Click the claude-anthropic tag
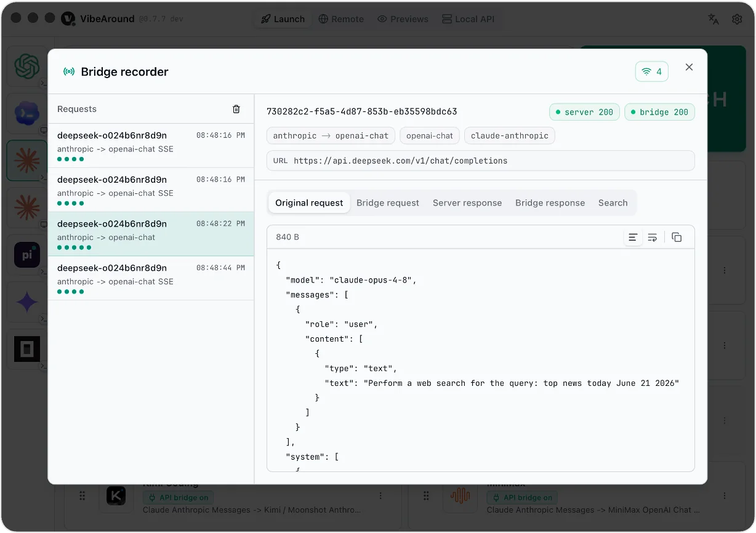The height and width of the screenshot is (533, 756). [510, 136]
